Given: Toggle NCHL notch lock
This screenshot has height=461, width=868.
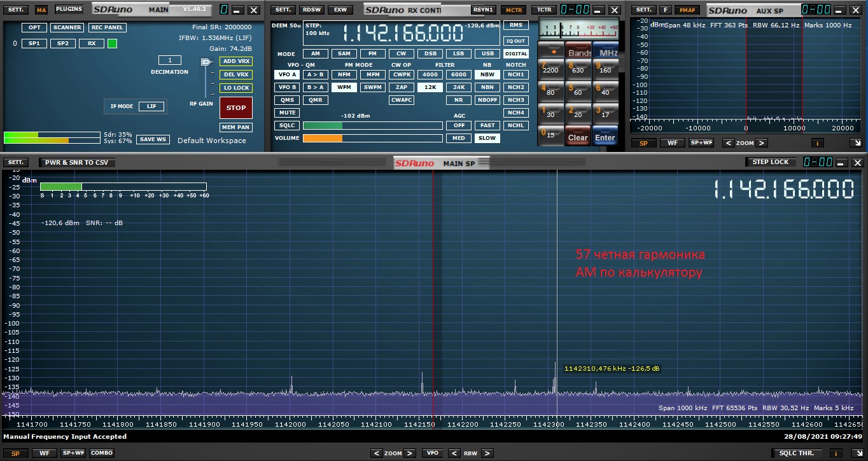Looking at the screenshot, I should pyautogui.click(x=516, y=125).
